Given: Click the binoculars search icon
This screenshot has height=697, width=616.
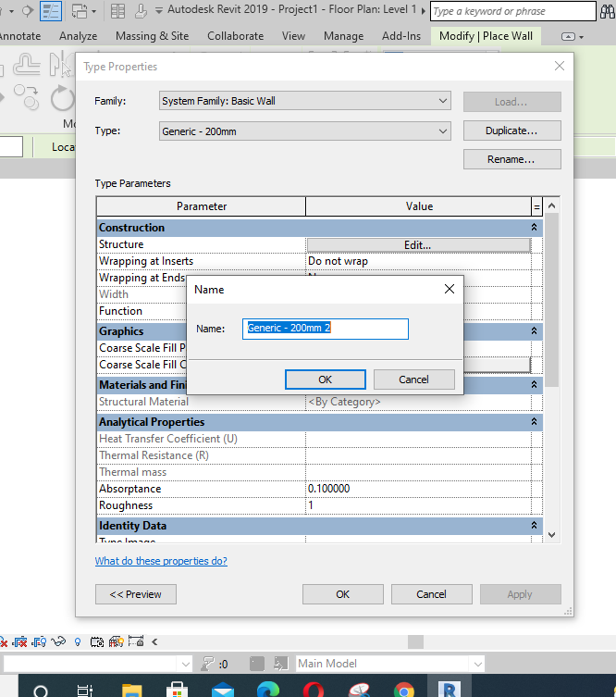Looking at the screenshot, I should (607, 11).
